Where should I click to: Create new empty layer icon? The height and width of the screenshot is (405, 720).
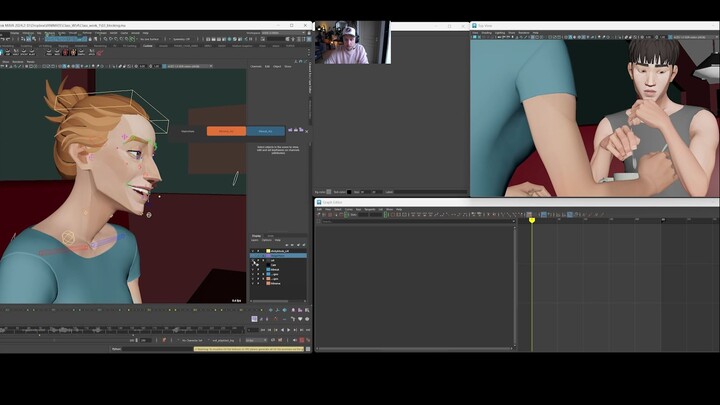[298, 245]
